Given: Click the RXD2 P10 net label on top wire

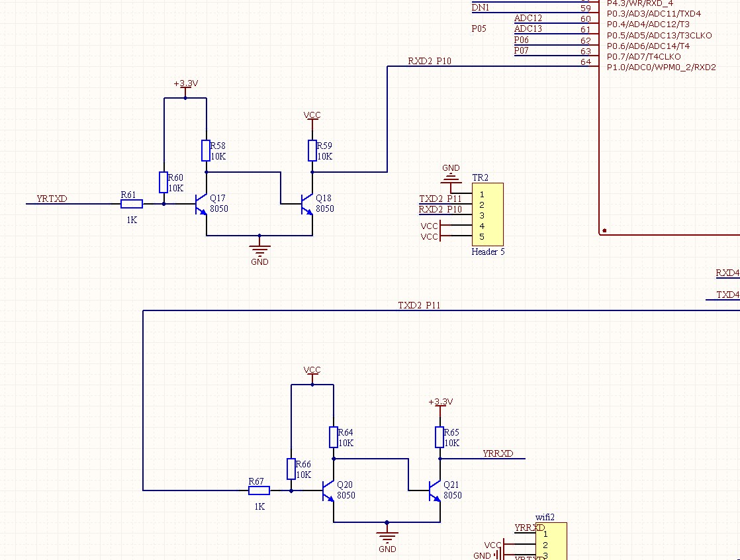Looking at the screenshot, I should coord(430,61).
